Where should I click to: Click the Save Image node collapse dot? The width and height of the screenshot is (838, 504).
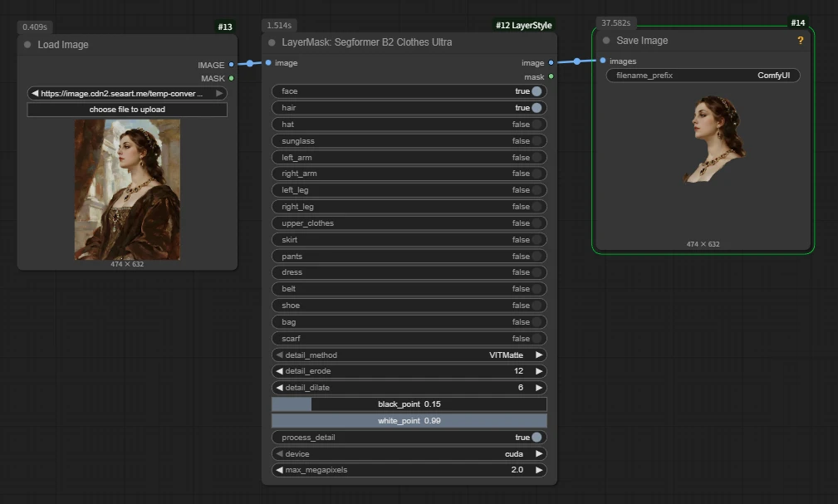606,41
